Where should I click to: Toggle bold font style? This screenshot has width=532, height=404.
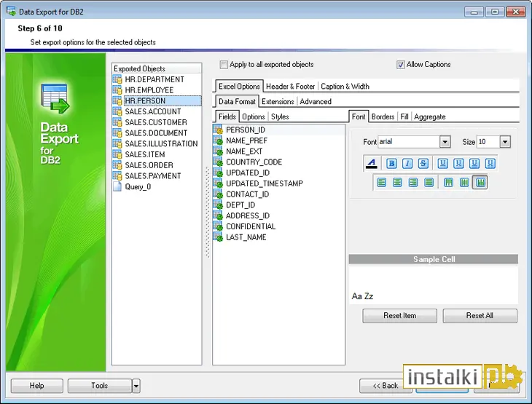[x=391, y=164]
